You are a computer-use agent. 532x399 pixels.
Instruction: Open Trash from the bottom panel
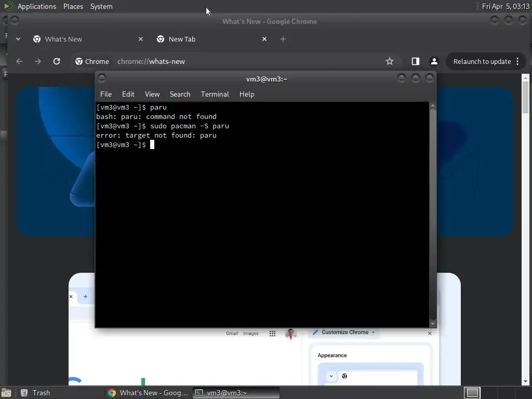(x=35, y=393)
